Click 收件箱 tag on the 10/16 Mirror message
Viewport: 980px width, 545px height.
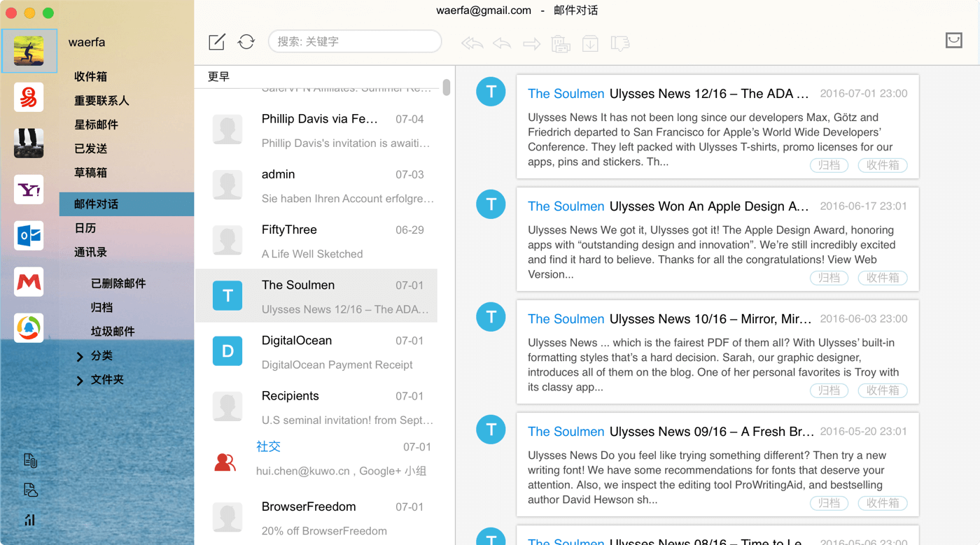[883, 390]
